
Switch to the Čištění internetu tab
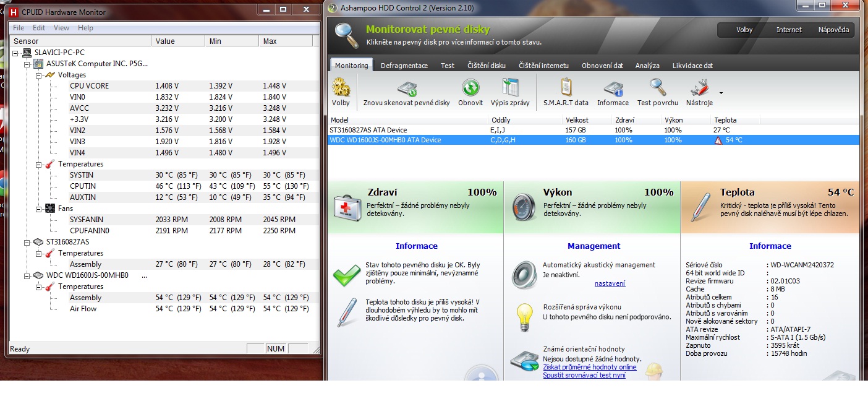[544, 66]
